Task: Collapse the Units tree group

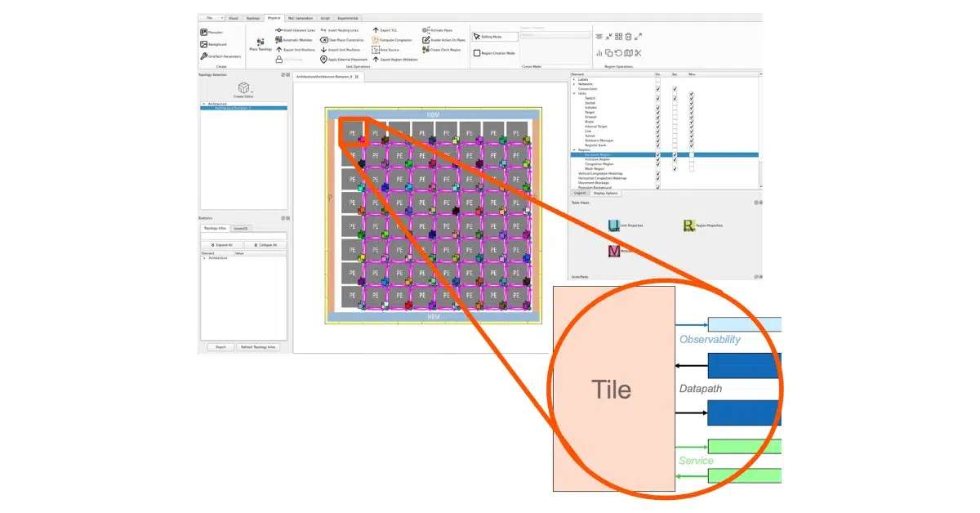Action: click(573, 93)
